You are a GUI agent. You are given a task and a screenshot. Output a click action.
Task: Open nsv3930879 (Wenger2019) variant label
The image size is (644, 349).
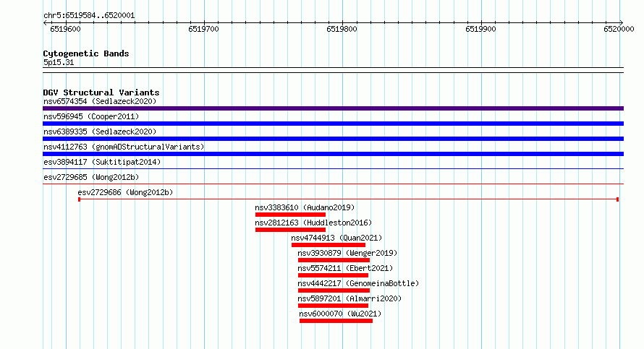[x=347, y=253]
